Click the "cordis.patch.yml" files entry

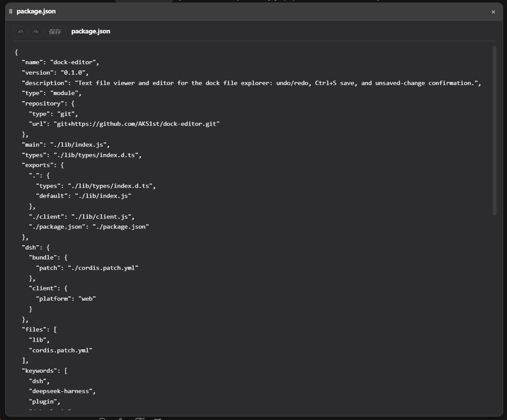[x=60, y=350]
